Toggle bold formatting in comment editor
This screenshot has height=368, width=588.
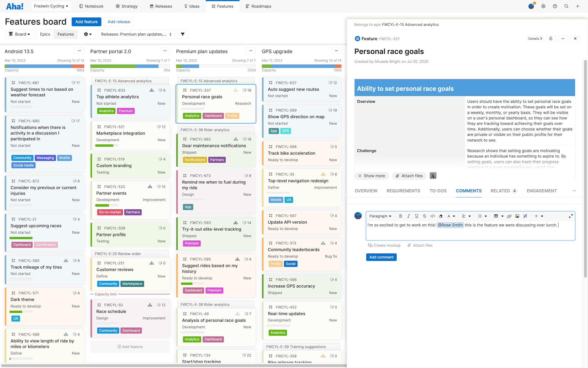(400, 216)
